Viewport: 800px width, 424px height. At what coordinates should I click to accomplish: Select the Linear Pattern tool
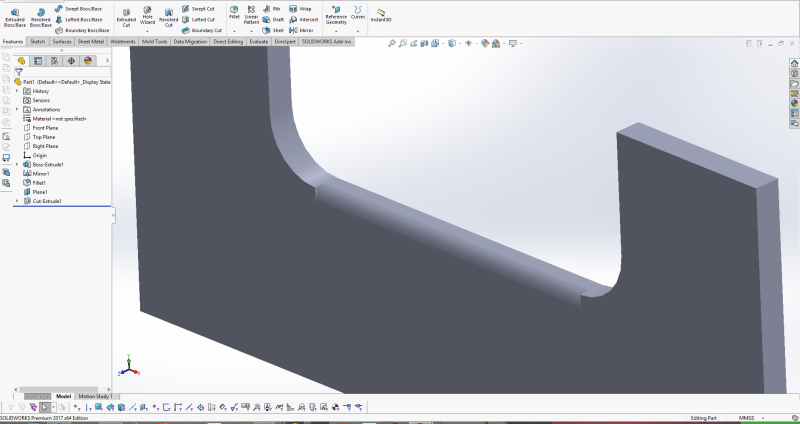coord(251,15)
